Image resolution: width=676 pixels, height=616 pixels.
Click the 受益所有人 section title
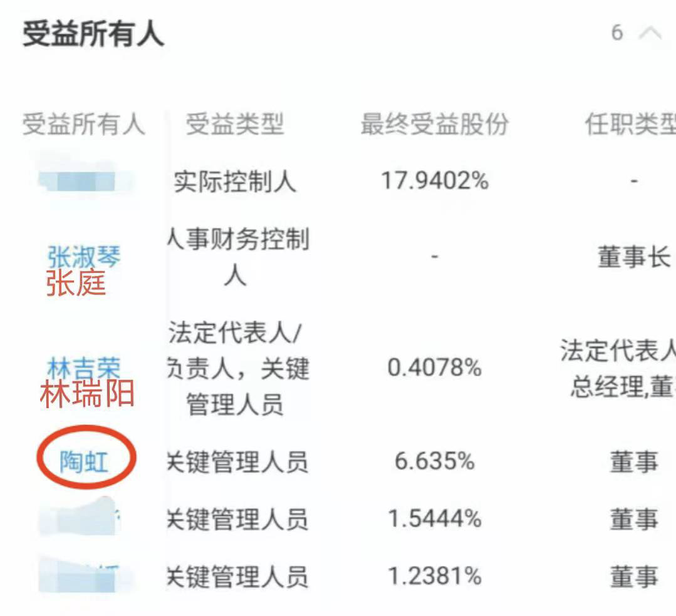93,34
